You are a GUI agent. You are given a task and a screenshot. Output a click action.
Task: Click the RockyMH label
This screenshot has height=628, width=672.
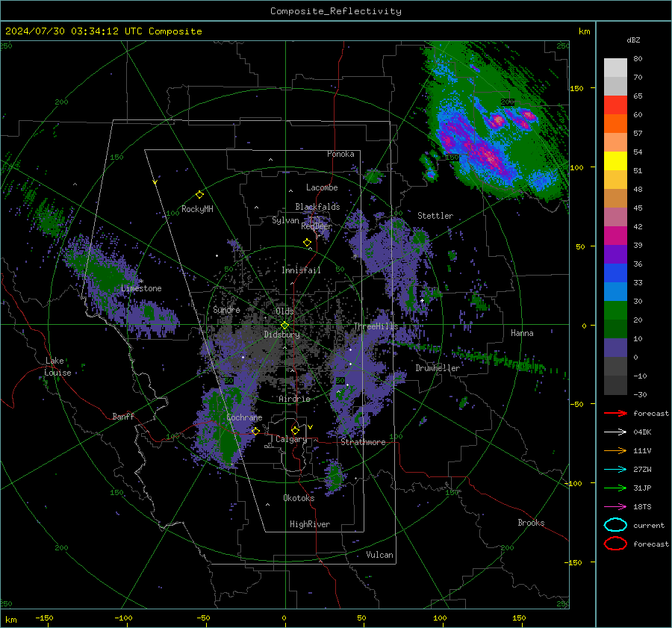point(197,209)
